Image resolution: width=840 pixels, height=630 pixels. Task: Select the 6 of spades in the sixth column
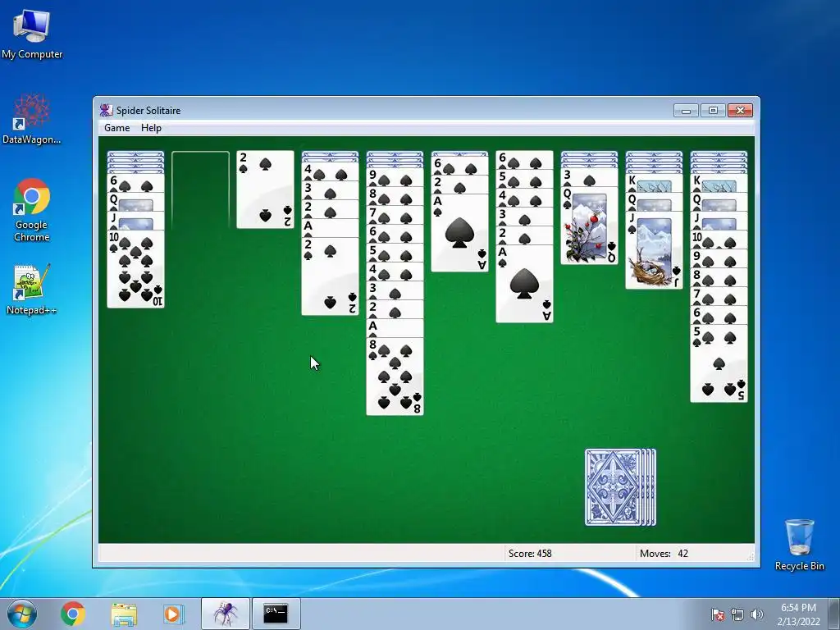pyautogui.click(x=459, y=166)
